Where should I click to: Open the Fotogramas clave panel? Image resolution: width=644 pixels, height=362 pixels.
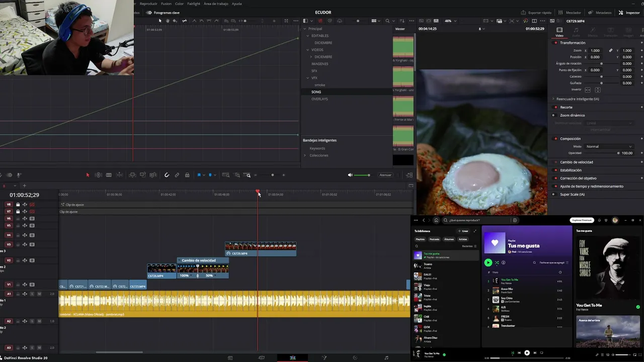click(163, 13)
